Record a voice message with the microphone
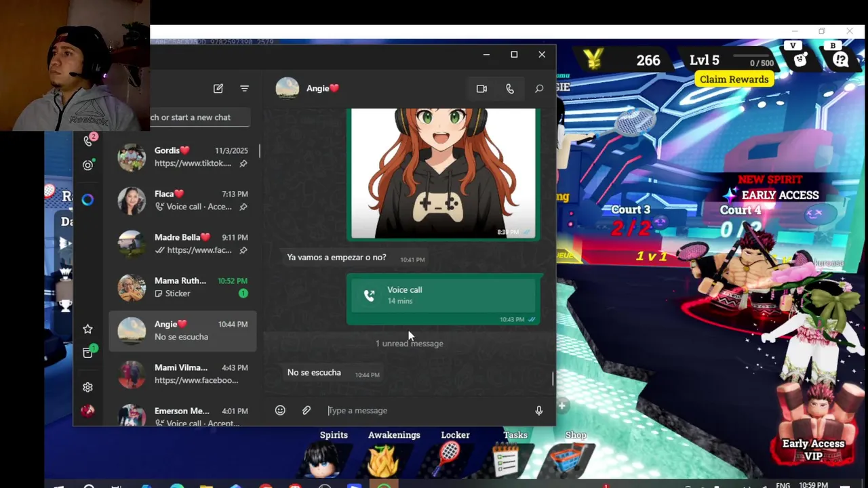The height and width of the screenshot is (488, 868). pyautogui.click(x=539, y=410)
